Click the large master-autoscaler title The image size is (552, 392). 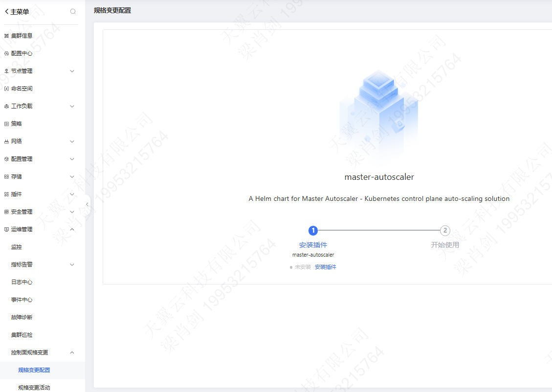(x=379, y=177)
